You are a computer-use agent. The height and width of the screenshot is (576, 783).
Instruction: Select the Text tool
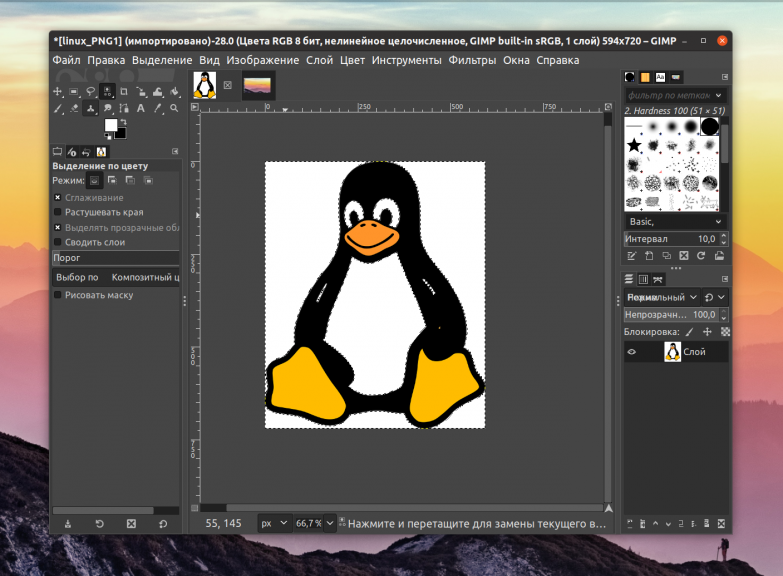tap(141, 108)
